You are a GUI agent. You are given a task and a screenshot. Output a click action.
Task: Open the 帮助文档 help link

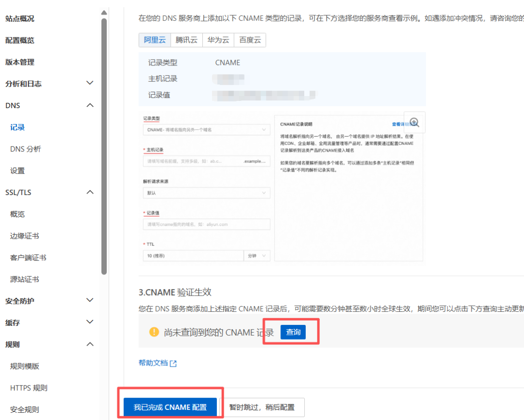tap(153, 363)
